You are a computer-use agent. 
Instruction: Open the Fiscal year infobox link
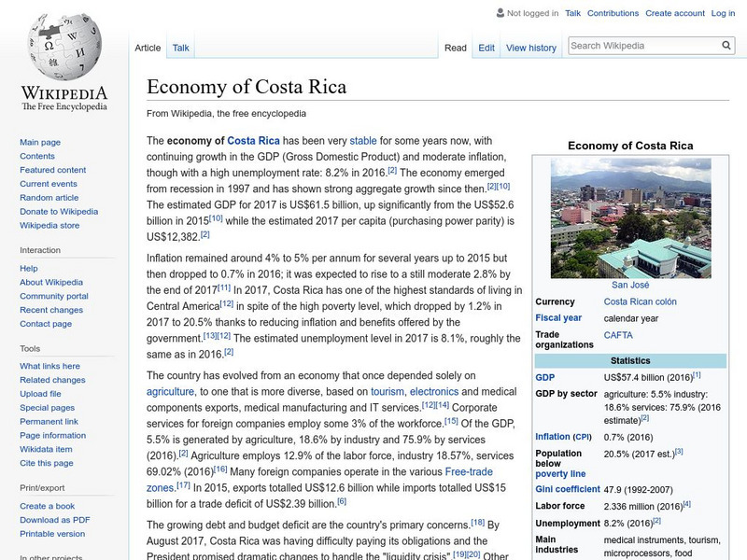coord(558,317)
